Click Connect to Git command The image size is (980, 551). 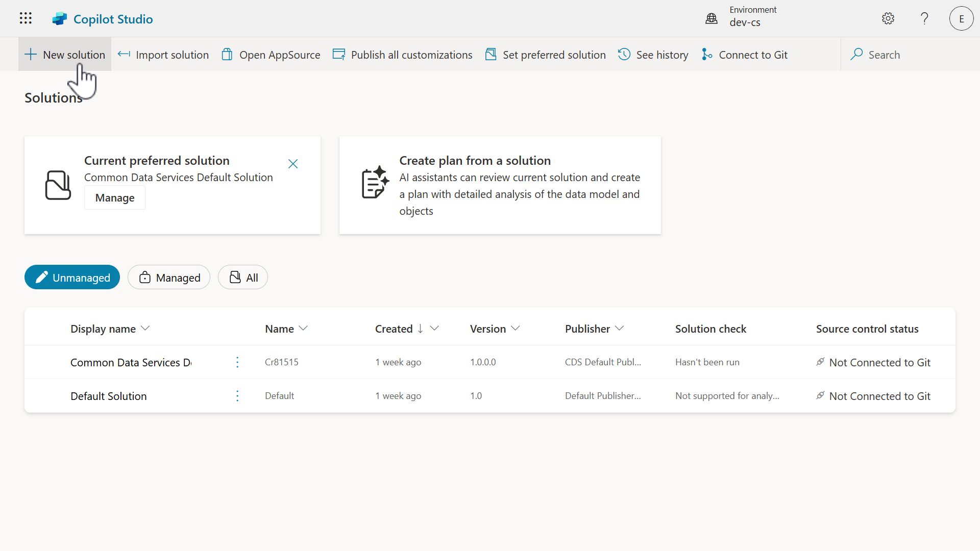coord(745,55)
